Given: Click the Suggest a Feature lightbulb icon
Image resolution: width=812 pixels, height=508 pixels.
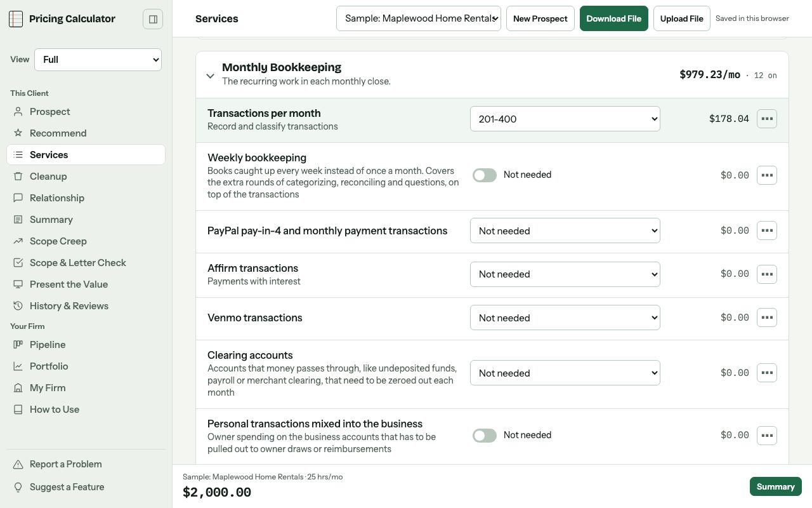Looking at the screenshot, I should [x=18, y=487].
